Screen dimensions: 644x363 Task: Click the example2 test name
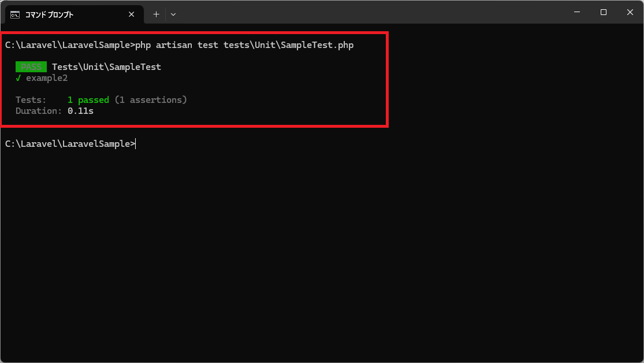click(47, 78)
